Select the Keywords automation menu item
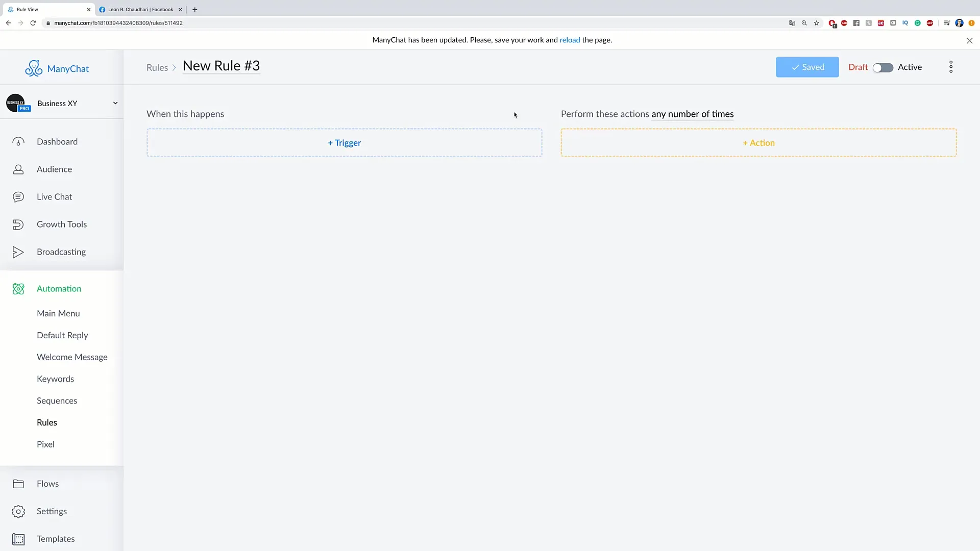The width and height of the screenshot is (980, 551). coord(55,379)
